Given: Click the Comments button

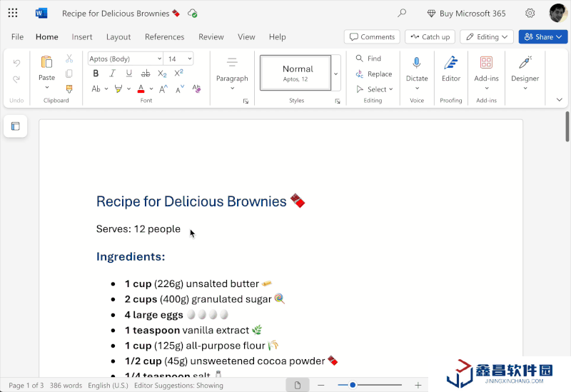Looking at the screenshot, I should (371, 37).
